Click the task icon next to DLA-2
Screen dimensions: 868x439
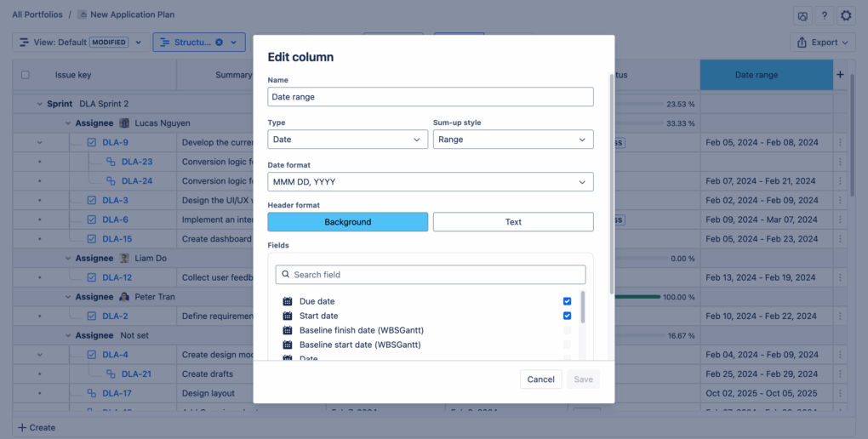point(92,316)
